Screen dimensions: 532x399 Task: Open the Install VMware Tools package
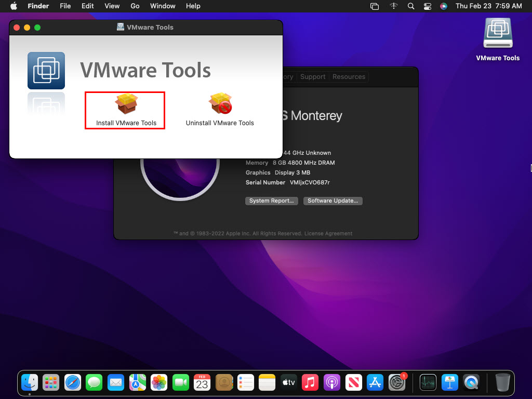pos(126,110)
